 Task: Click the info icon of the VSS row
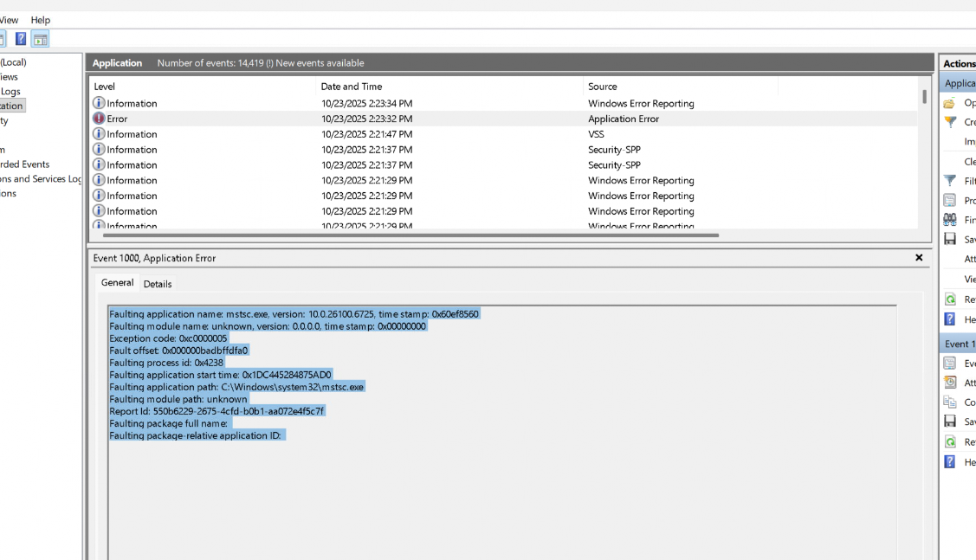pyautogui.click(x=99, y=134)
